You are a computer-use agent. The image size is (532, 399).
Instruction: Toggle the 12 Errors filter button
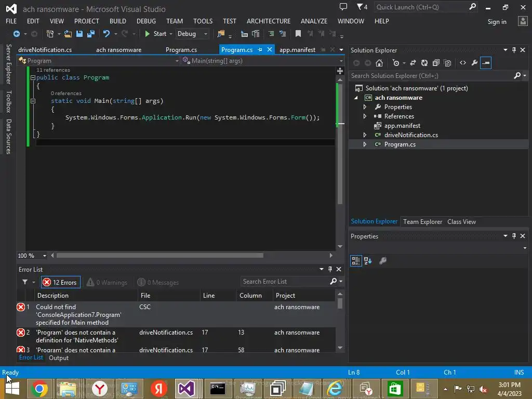pos(61,282)
